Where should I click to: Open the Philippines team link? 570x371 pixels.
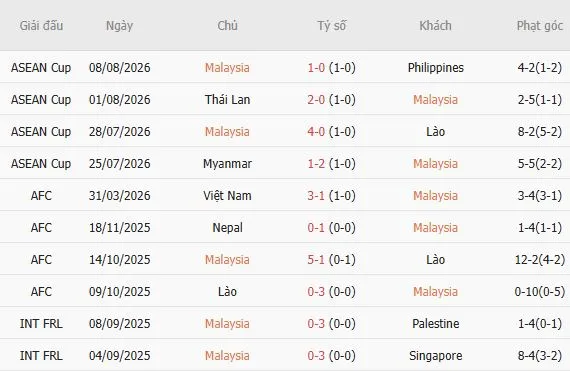tap(435, 68)
